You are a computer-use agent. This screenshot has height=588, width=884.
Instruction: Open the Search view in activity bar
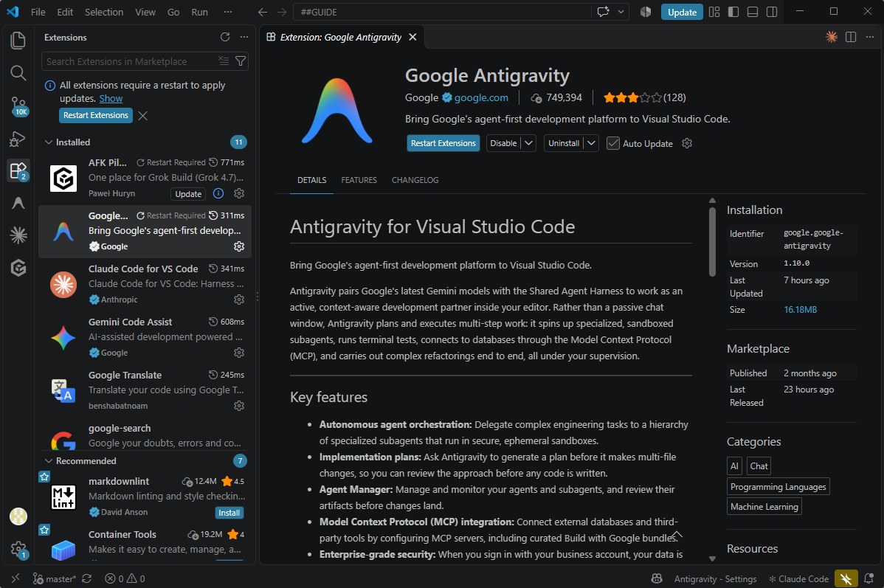tap(18, 73)
